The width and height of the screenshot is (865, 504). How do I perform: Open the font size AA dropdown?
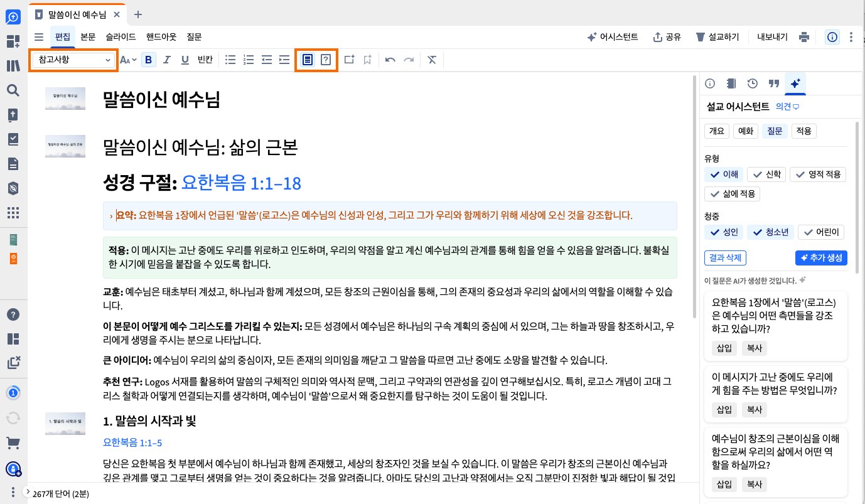(127, 60)
